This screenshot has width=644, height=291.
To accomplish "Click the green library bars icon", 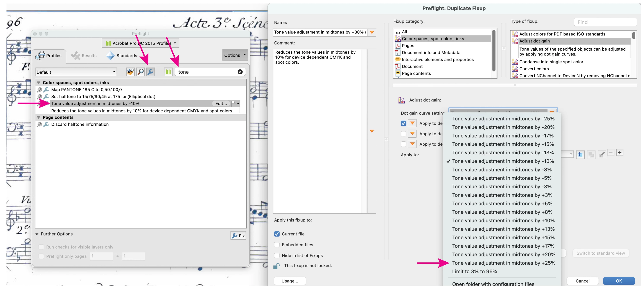I will [168, 72].
